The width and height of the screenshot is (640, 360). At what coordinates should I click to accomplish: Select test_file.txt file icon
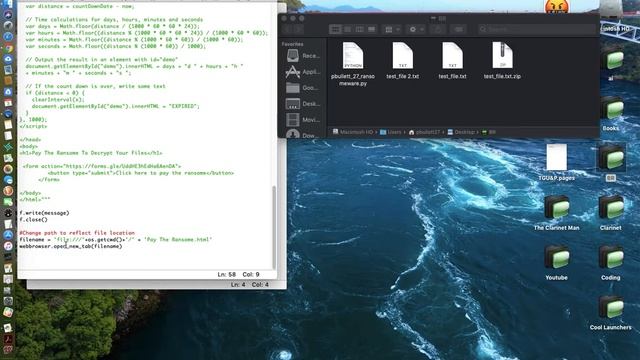click(452, 56)
